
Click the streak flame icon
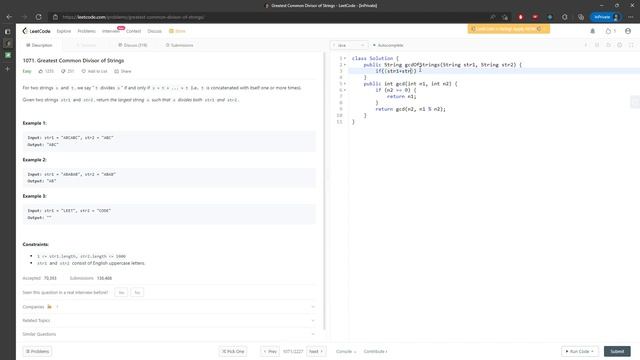pyautogui.click(x=609, y=31)
